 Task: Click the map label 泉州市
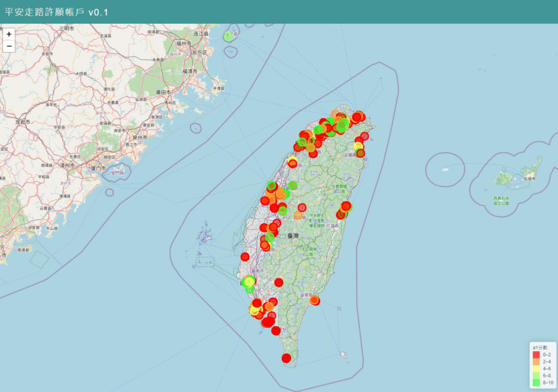pos(140,137)
